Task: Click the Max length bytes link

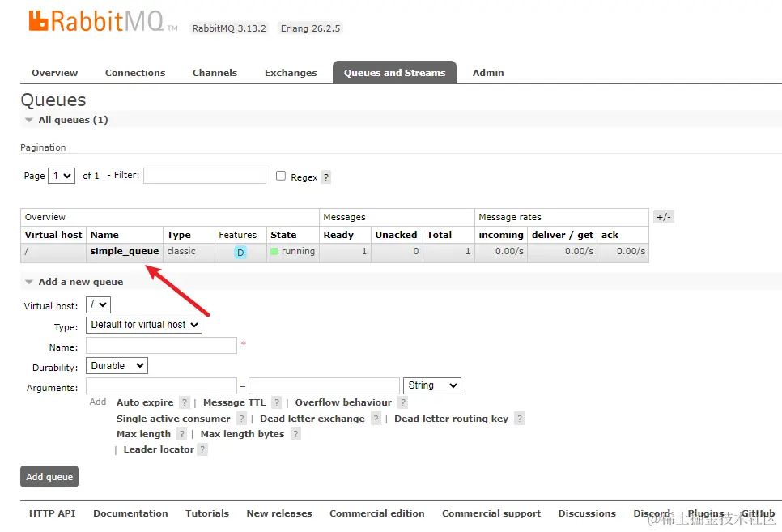Action: 242,434
